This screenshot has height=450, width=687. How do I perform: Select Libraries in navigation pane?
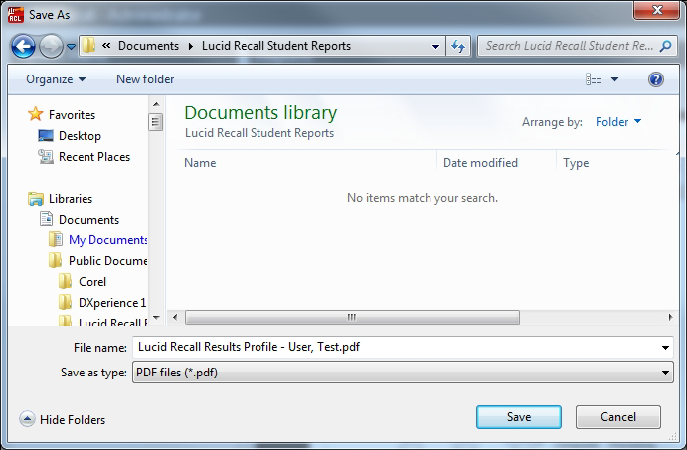click(60, 199)
